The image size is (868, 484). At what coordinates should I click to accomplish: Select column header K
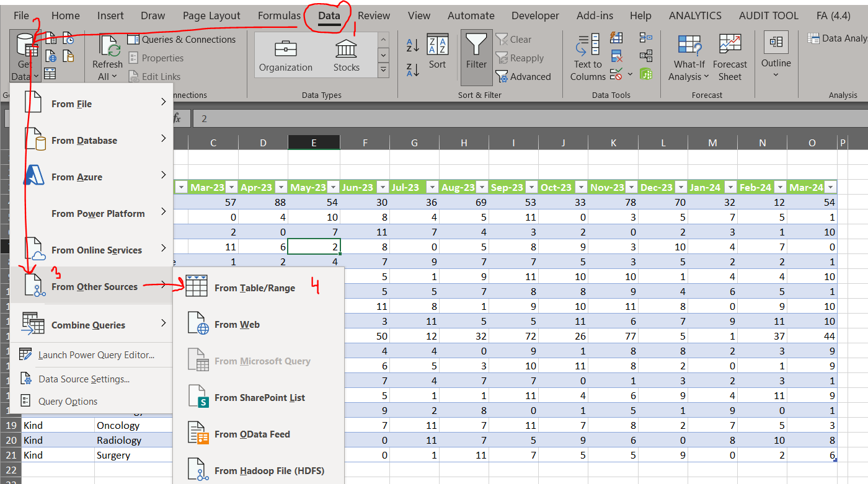coord(613,143)
